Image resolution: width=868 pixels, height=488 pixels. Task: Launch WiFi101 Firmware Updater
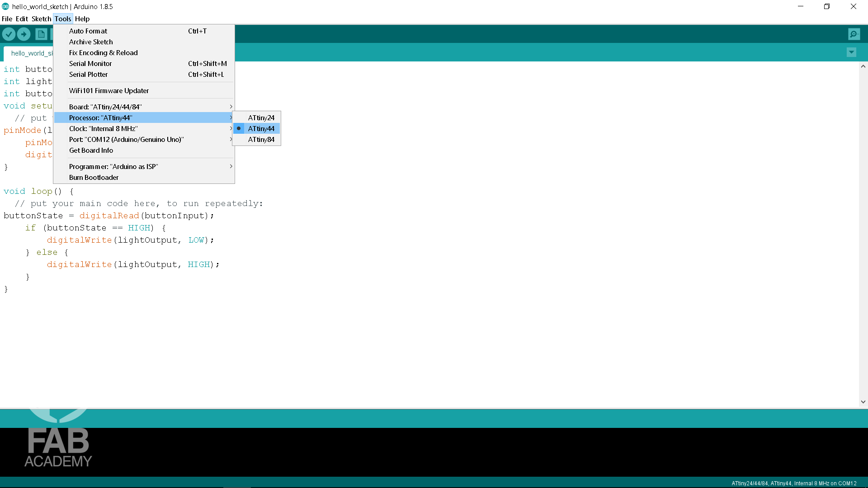pos(144,90)
